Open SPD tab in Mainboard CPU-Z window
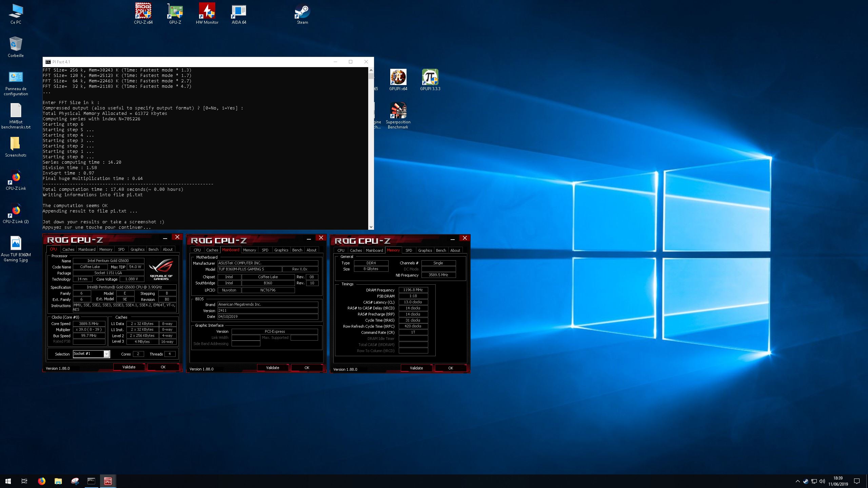 [x=265, y=250]
